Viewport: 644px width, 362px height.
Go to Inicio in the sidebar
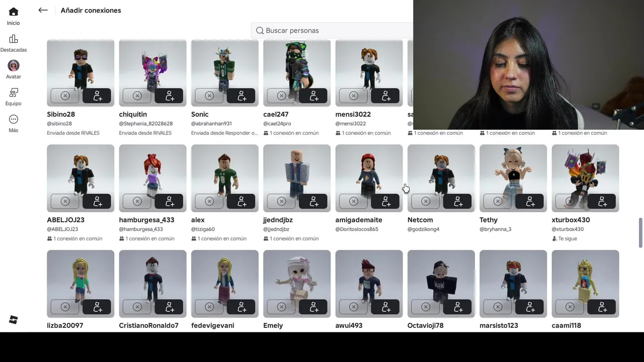(14, 16)
